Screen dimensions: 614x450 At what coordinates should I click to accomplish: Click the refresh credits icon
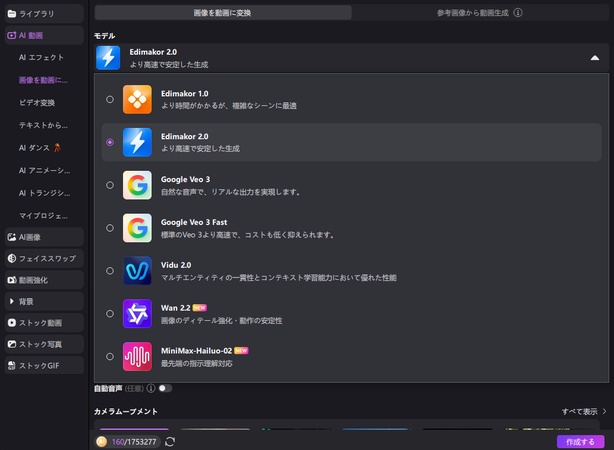pyautogui.click(x=170, y=441)
